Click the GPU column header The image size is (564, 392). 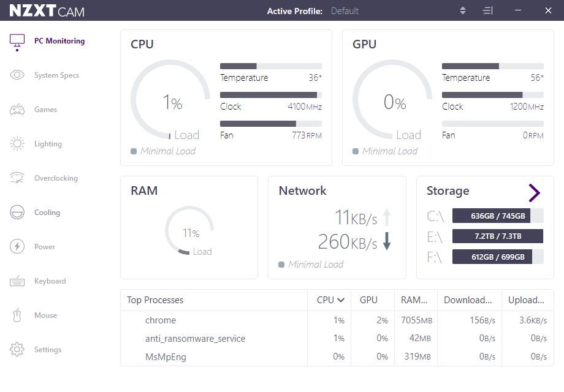click(x=368, y=300)
